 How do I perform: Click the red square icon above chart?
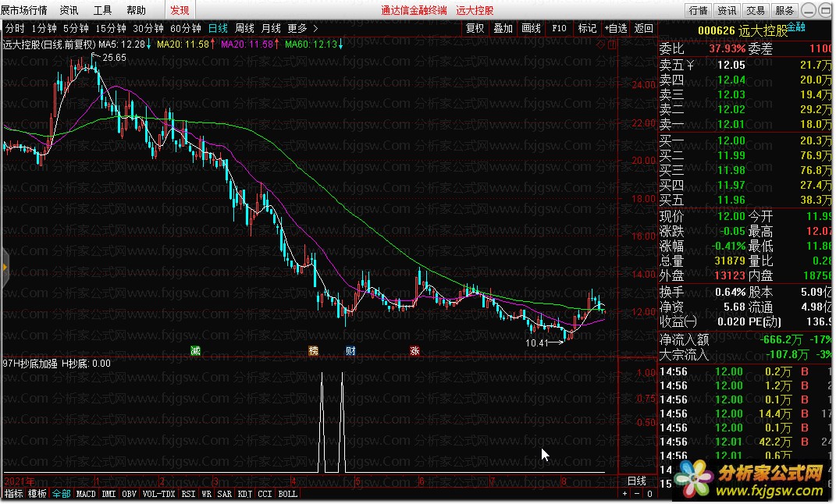tap(611, 44)
